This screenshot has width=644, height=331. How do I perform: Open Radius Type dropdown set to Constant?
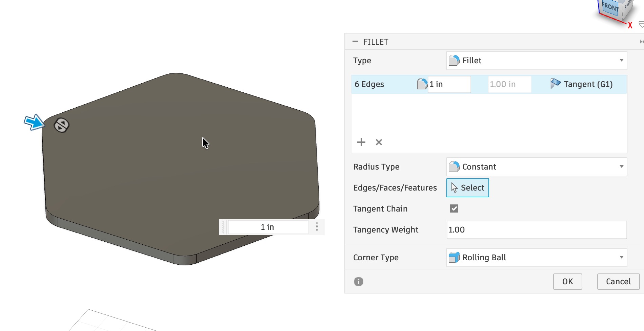point(537,167)
